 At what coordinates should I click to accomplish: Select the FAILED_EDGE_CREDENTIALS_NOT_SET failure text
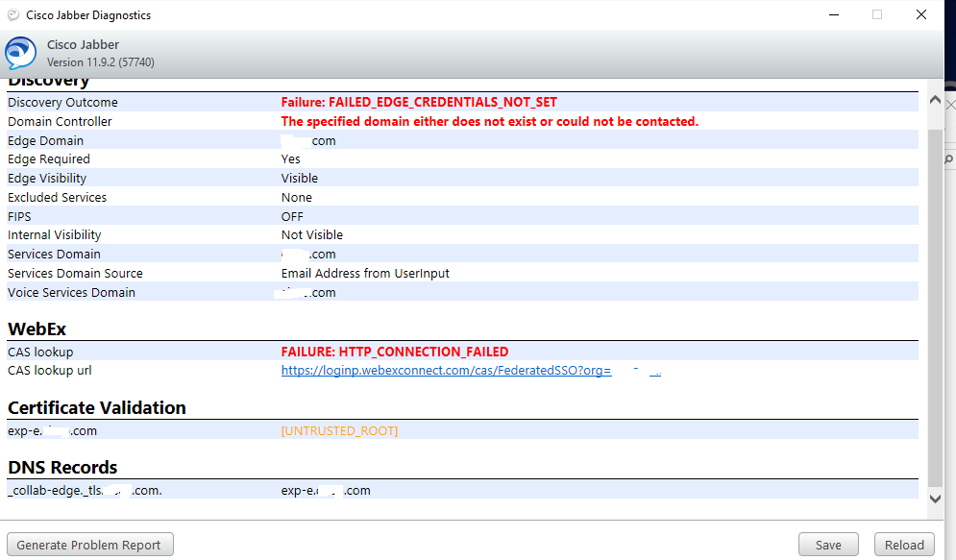(419, 103)
